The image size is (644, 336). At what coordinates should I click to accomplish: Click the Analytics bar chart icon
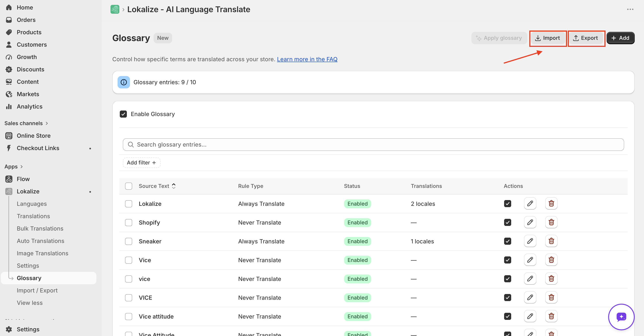tap(9, 107)
